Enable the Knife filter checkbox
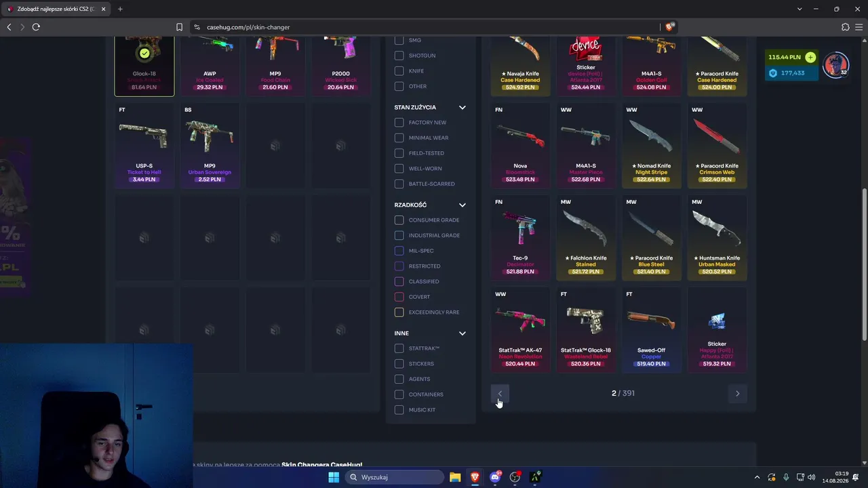The width and height of the screenshot is (868, 488). pyautogui.click(x=399, y=71)
